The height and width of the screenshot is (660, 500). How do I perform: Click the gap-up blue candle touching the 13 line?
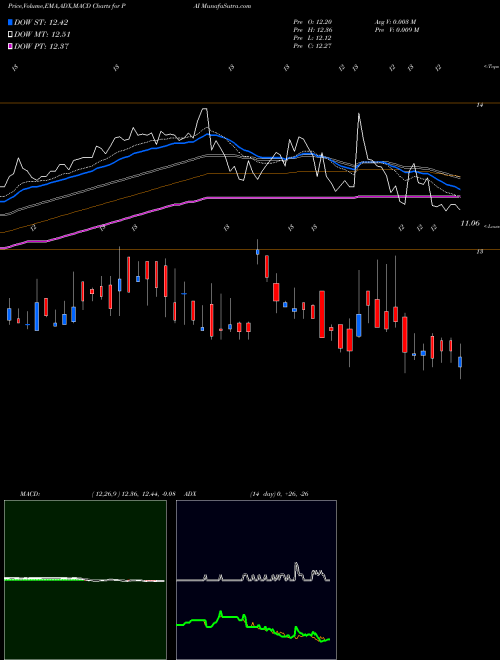pos(258,252)
